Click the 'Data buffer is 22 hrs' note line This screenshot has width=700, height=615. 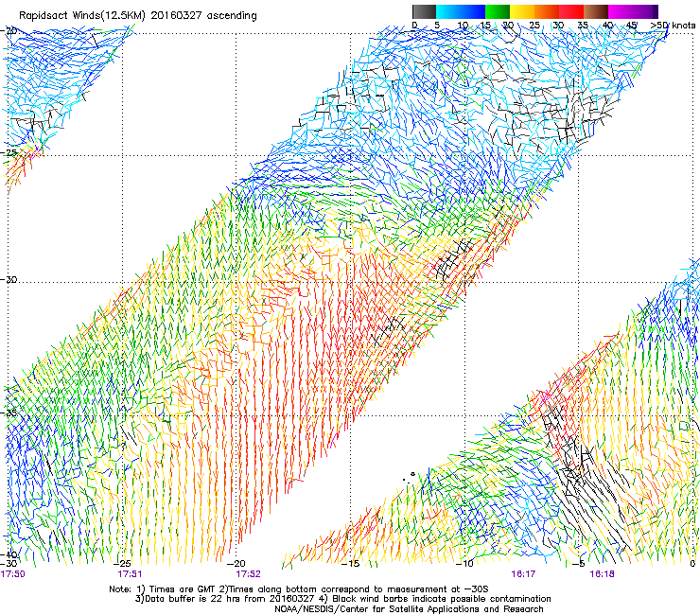tap(342, 599)
